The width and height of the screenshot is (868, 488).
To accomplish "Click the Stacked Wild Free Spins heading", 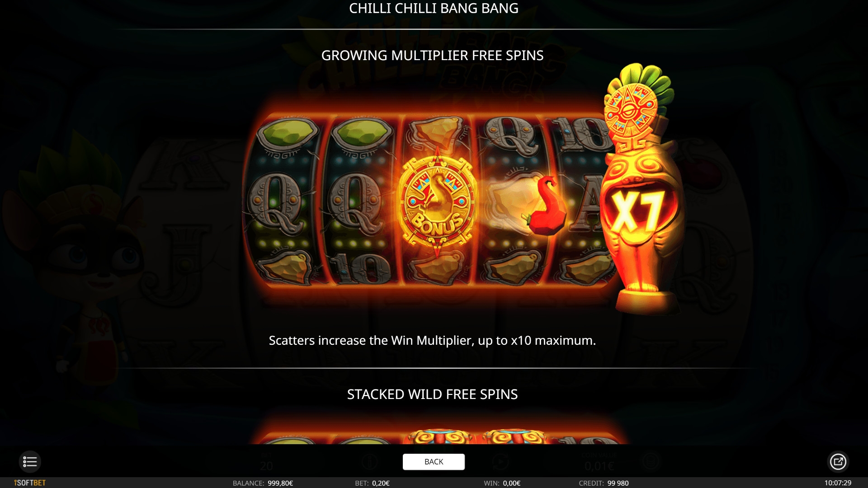I will click(x=432, y=394).
